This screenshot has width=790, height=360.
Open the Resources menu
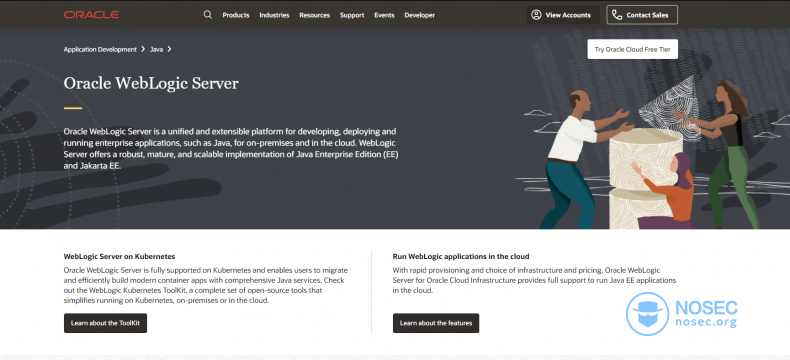pyautogui.click(x=314, y=15)
